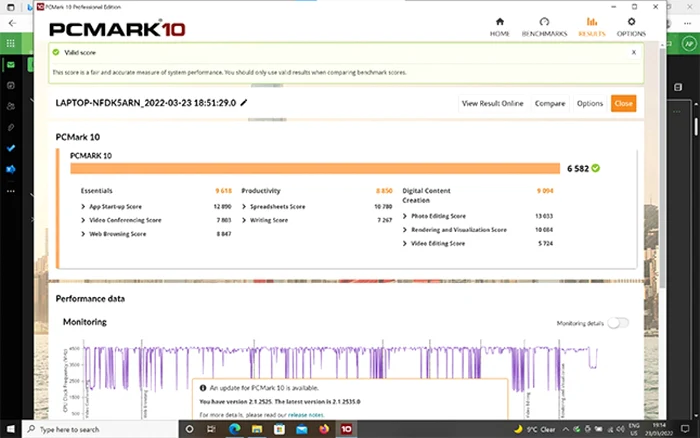Image resolution: width=700 pixels, height=438 pixels.
Task: Open Cortana circle on taskbar
Action: (x=189, y=429)
